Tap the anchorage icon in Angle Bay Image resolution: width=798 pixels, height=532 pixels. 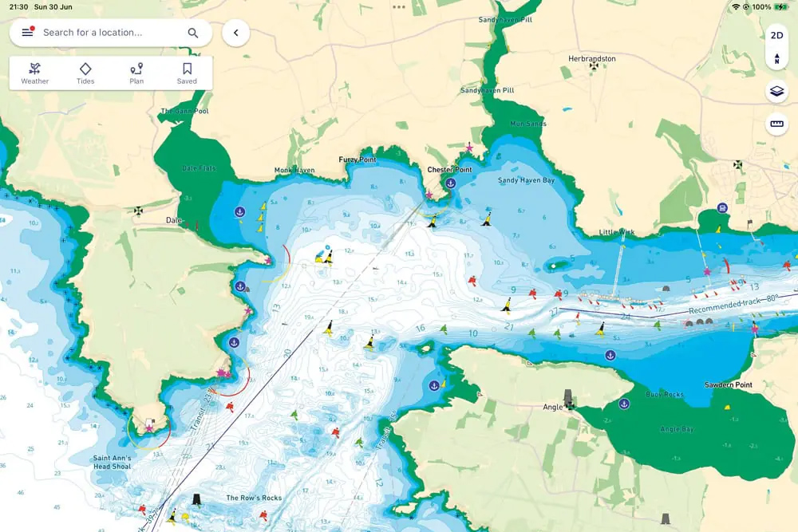pos(624,402)
